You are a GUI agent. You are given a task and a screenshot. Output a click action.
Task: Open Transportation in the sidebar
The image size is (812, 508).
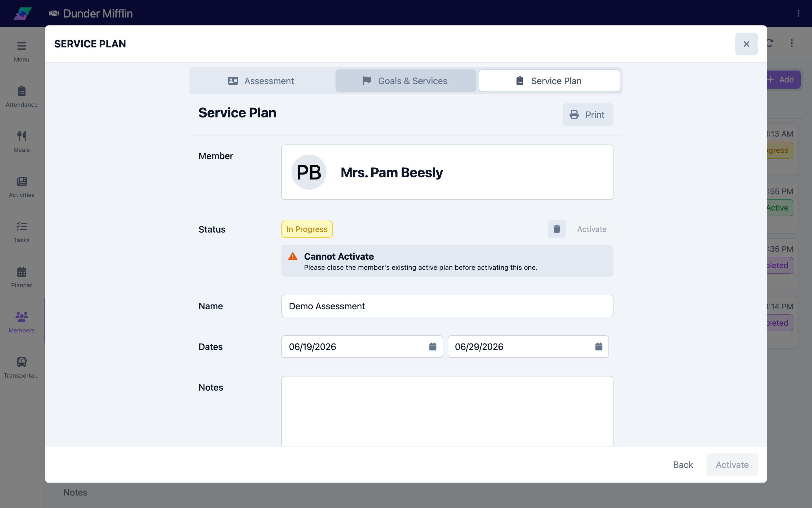point(21,367)
